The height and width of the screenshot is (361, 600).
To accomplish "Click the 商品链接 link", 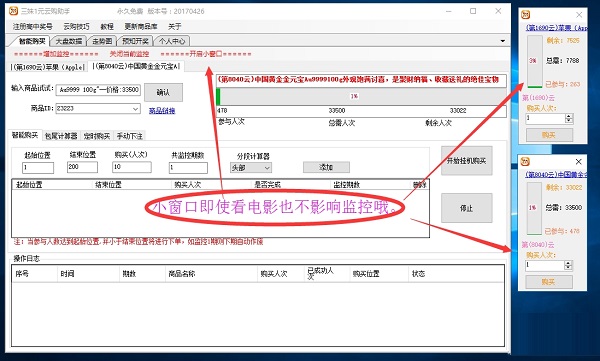I will pos(162,111).
